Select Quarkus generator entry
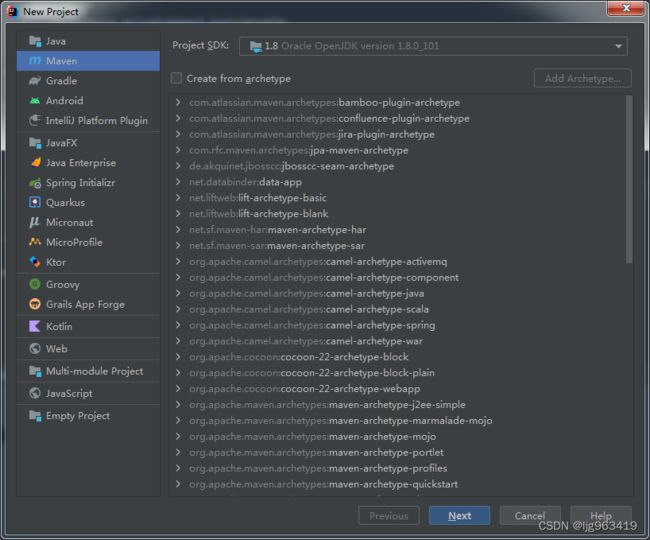650x540 pixels. (x=88, y=202)
